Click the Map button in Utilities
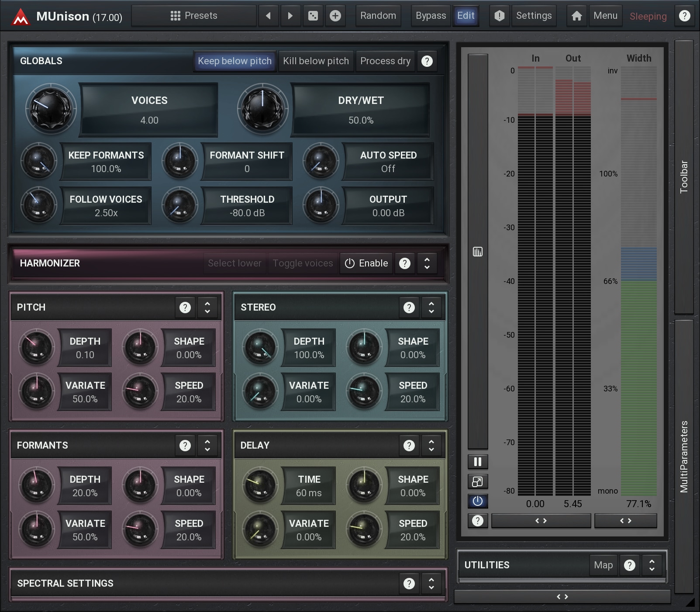Screen dimensions: 700x612 tap(603, 565)
